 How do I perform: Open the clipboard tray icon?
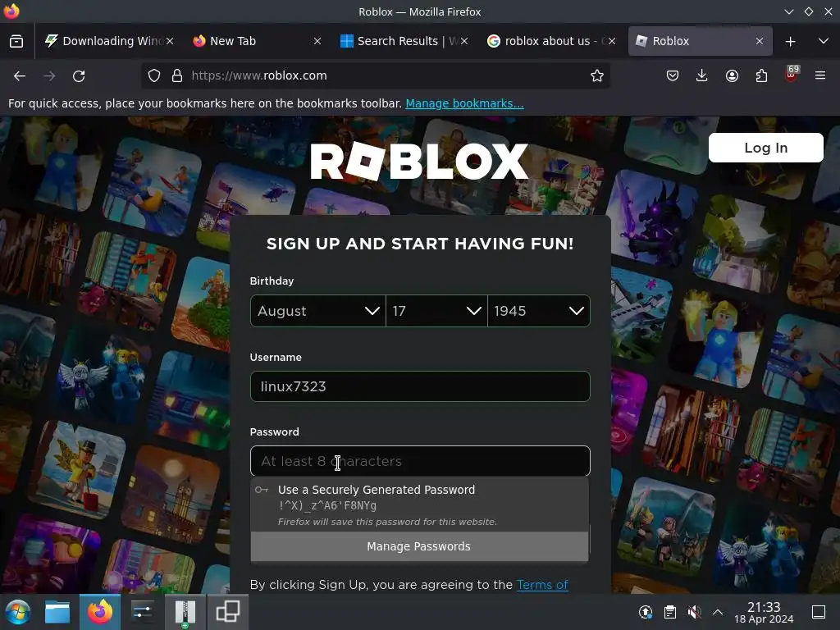pos(669,612)
